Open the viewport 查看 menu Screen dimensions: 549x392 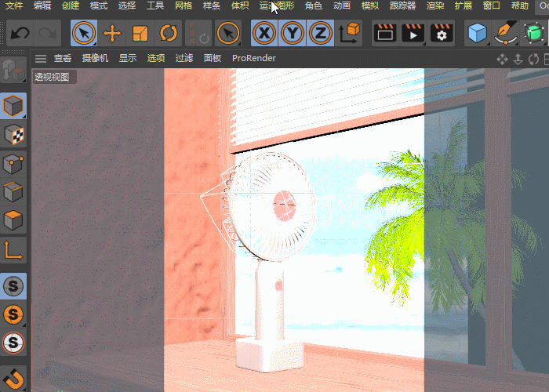point(63,58)
